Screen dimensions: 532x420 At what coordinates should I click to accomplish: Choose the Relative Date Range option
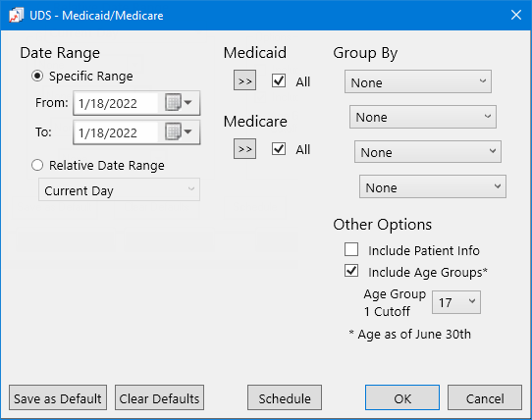37,165
